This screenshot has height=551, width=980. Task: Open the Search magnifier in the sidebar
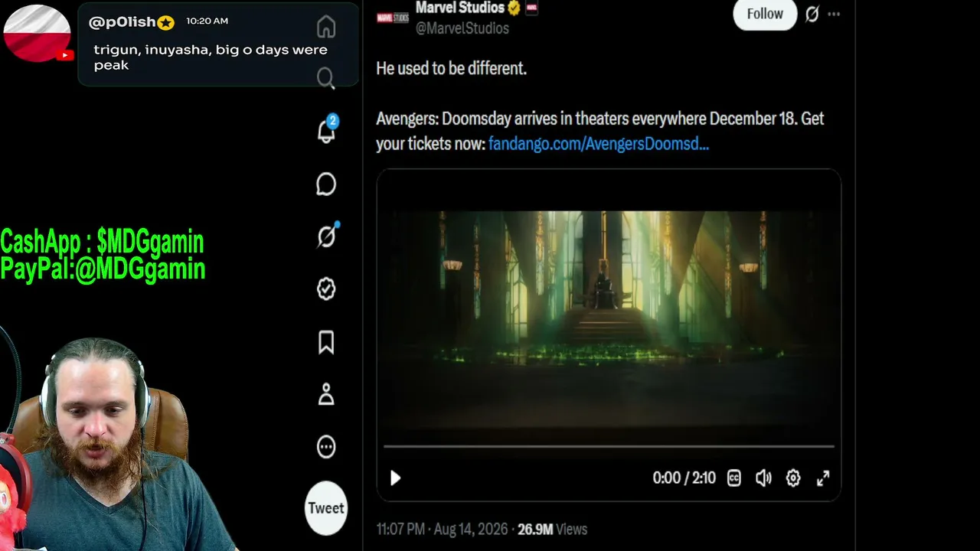(x=326, y=78)
